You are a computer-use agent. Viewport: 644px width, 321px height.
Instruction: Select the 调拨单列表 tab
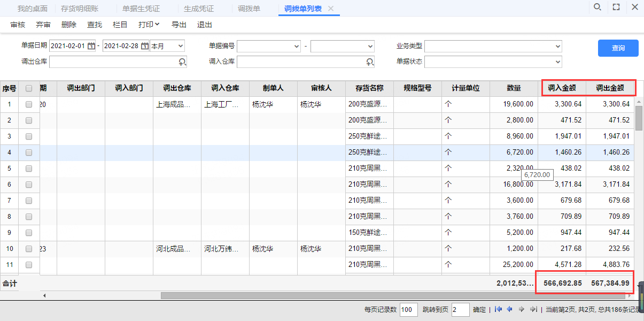(302, 9)
